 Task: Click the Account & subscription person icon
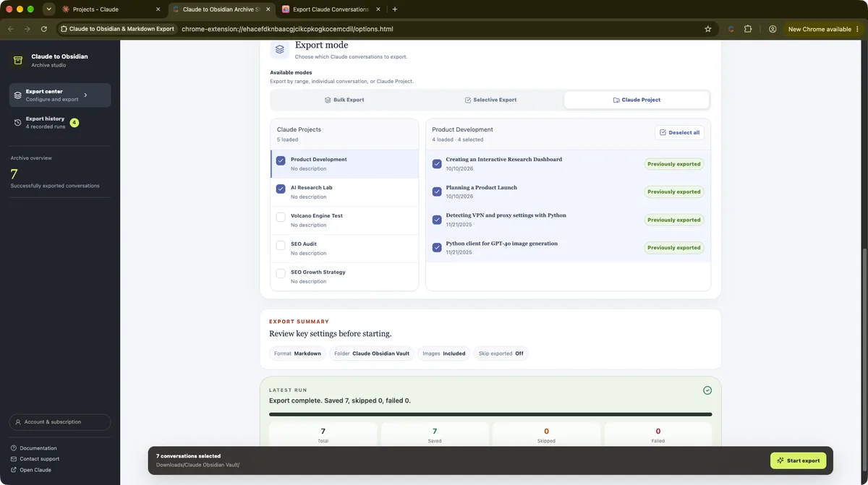coord(18,422)
